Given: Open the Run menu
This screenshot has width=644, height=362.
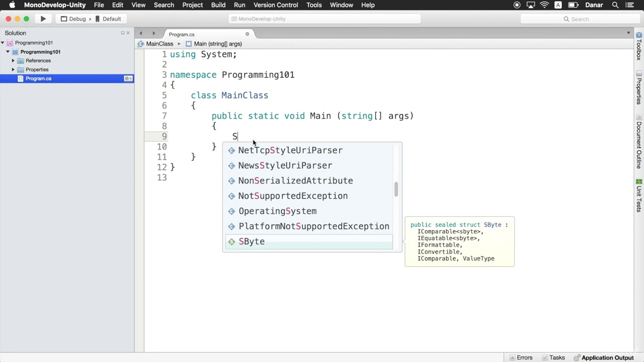Looking at the screenshot, I should pyautogui.click(x=239, y=5).
